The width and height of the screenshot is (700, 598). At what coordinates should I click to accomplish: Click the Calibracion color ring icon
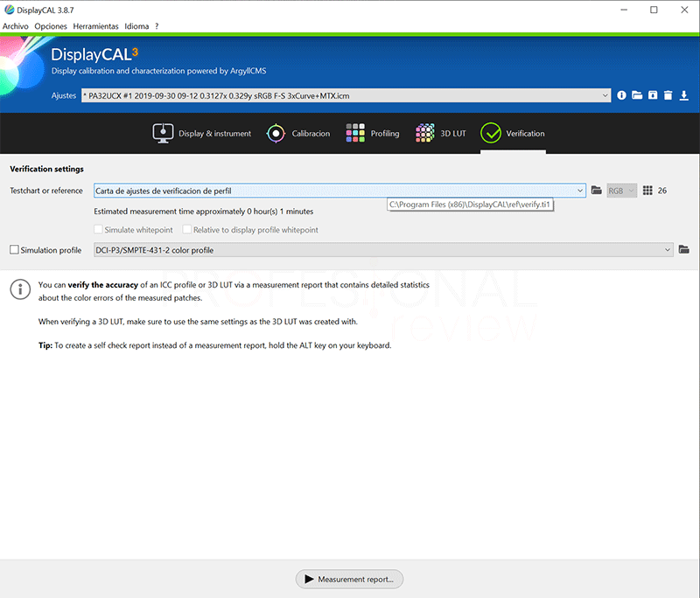click(276, 134)
